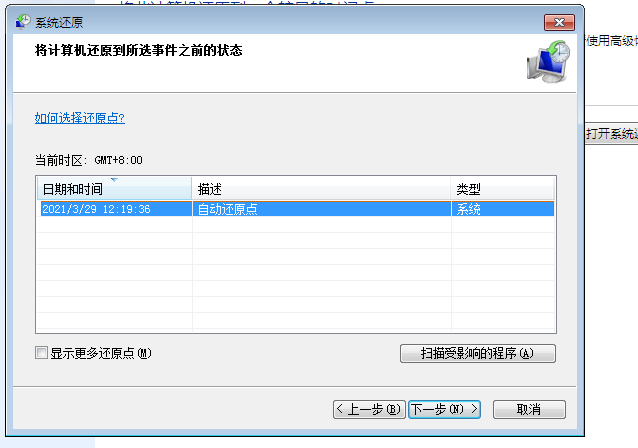This screenshot has height=448, width=638.
Task: Sort list by 类型 column header
Action: 500,189
